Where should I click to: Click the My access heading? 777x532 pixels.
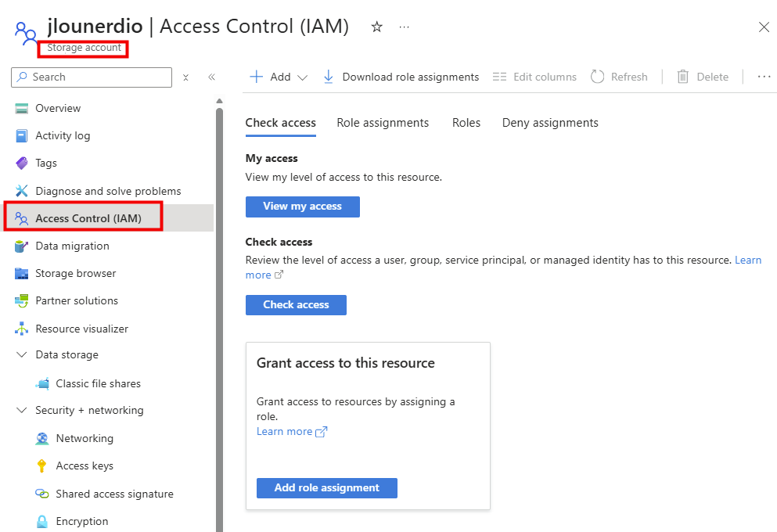point(272,159)
